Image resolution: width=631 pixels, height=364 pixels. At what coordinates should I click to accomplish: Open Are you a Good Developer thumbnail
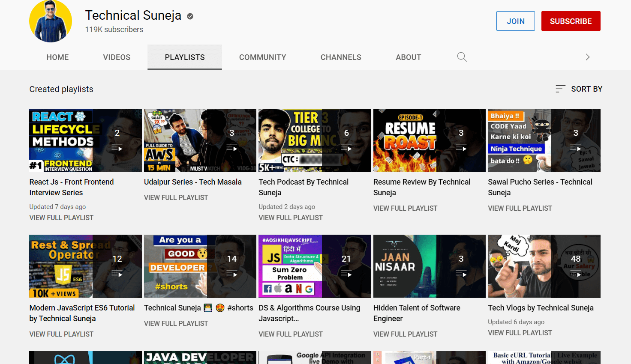[200, 266]
